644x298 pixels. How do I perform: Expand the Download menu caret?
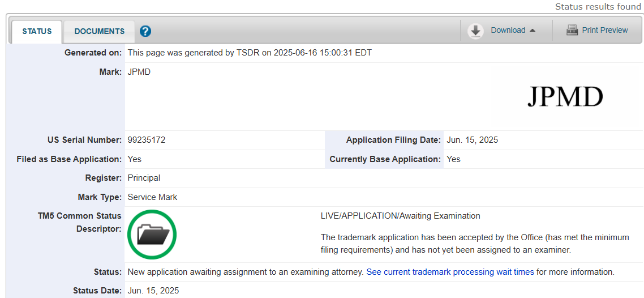533,31
